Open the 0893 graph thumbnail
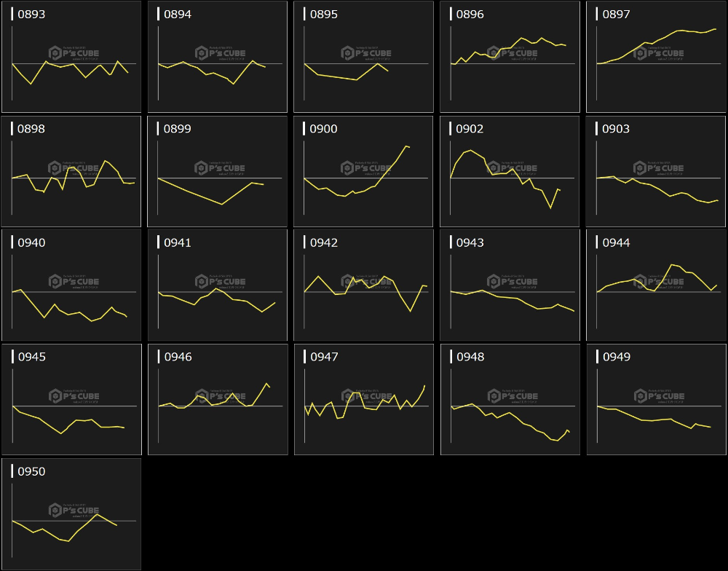Viewport: 728px width, 571px height. (71, 57)
